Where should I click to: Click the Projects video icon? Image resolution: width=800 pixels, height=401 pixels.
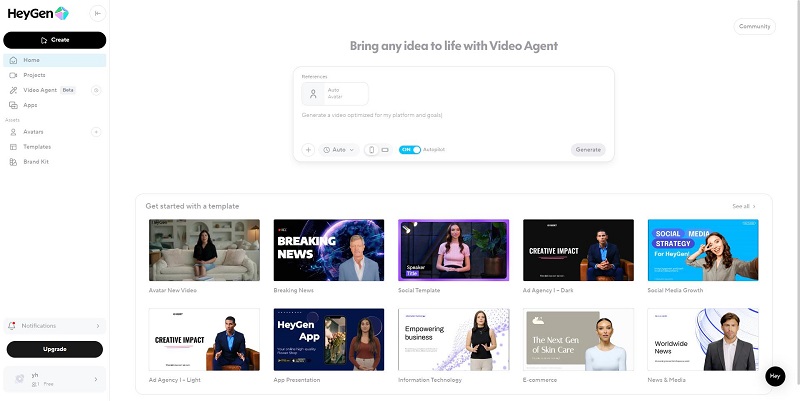(x=13, y=75)
